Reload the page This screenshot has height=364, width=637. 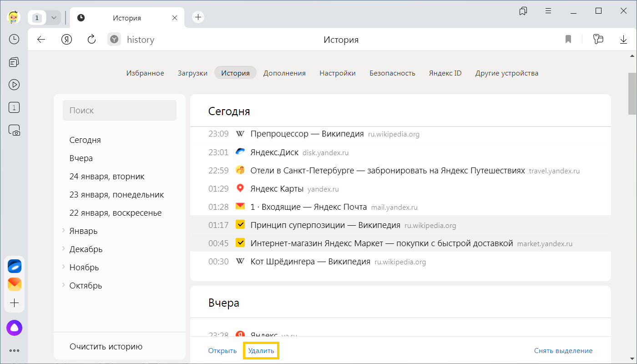[x=91, y=40]
